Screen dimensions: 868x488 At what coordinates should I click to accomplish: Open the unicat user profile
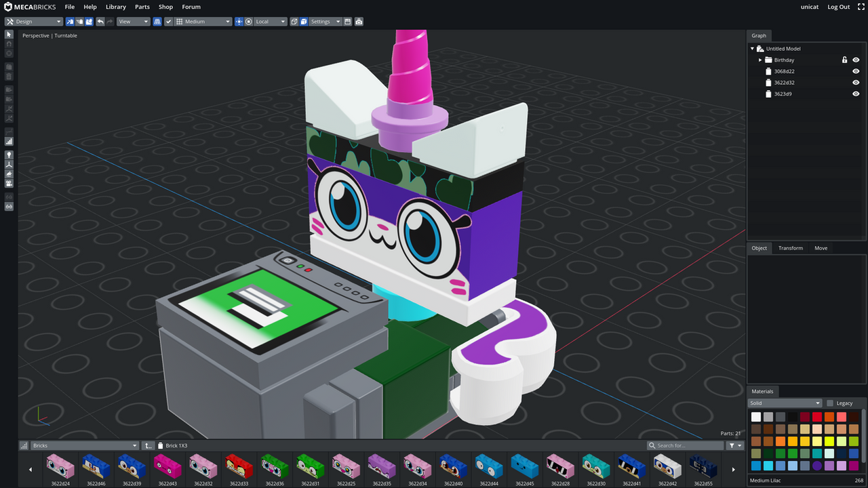810,7
